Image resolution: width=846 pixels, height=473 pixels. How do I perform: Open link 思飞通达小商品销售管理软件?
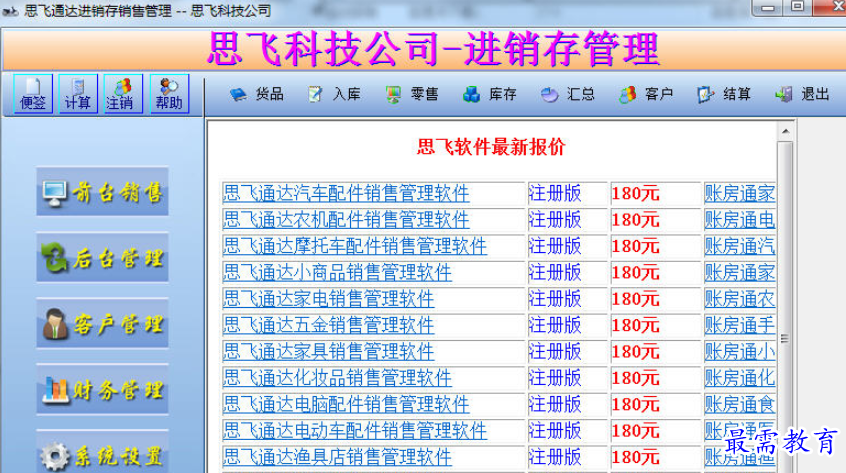338,273
